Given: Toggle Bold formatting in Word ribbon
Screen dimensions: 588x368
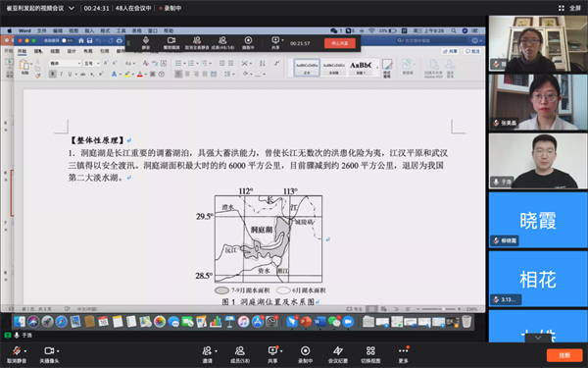Looking at the screenshot, I should 53,74.
